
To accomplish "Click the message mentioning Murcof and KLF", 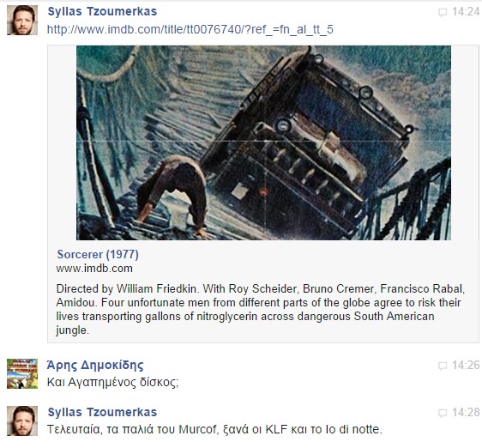I will pos(214,429).
